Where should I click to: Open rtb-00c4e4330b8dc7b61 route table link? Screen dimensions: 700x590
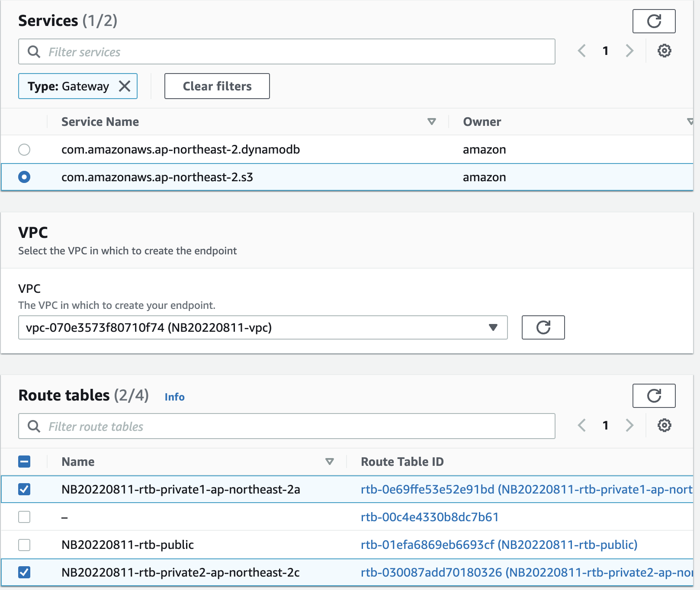point(430,517)
